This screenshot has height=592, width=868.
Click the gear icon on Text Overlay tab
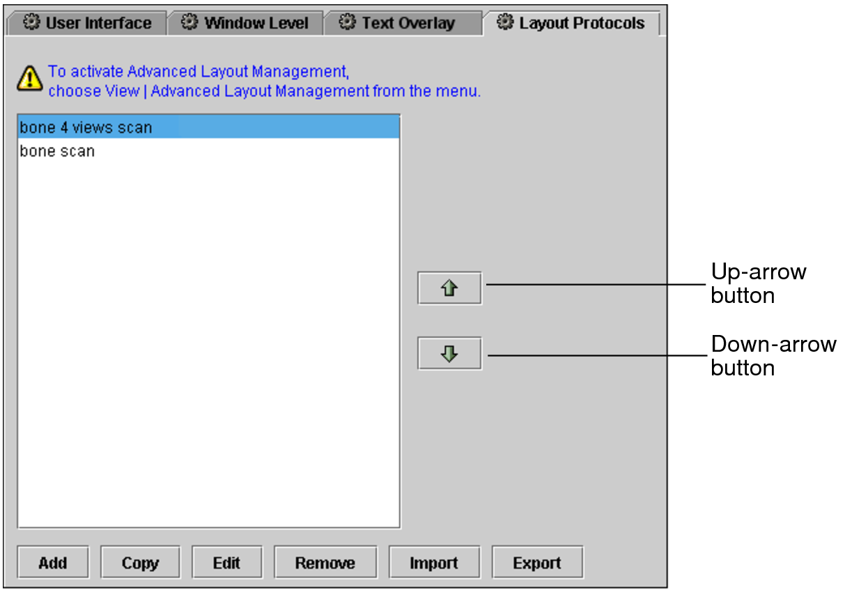347,23
